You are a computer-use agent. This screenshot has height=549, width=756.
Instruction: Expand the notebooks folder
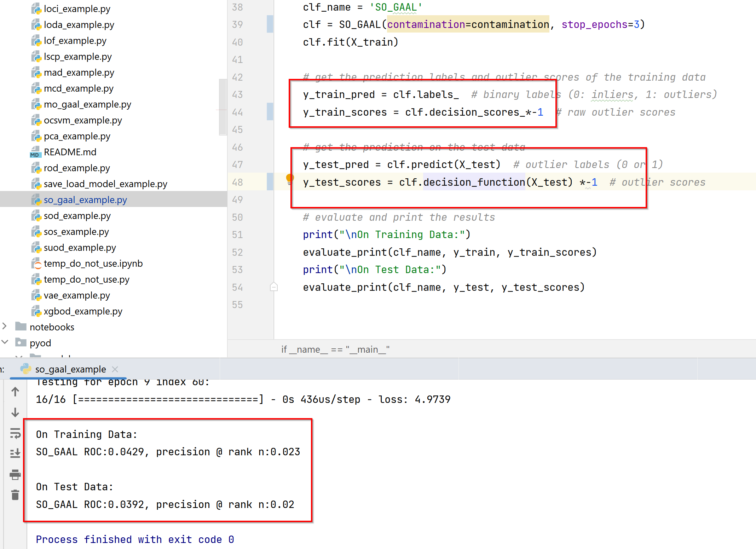click(5, 326)
